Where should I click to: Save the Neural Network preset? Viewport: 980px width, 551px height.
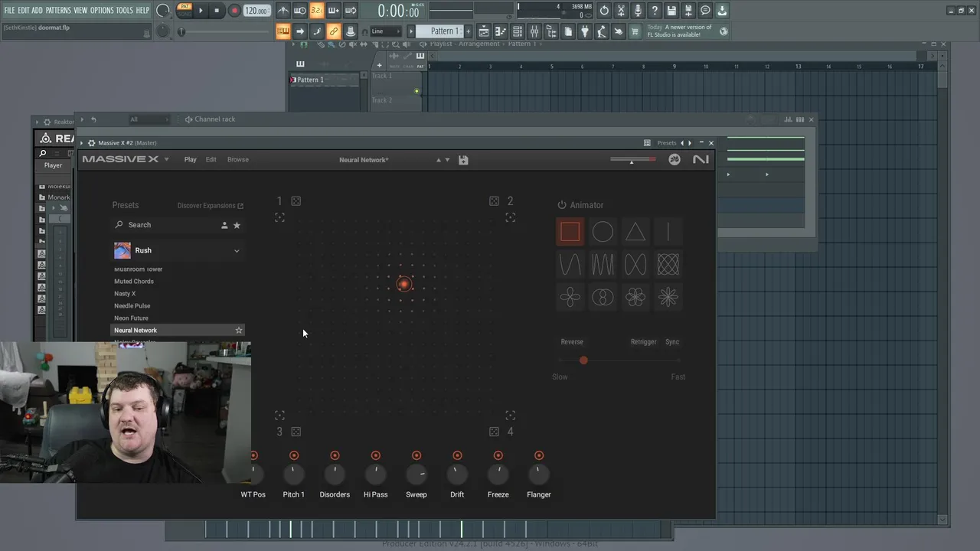tap(463, 160)
